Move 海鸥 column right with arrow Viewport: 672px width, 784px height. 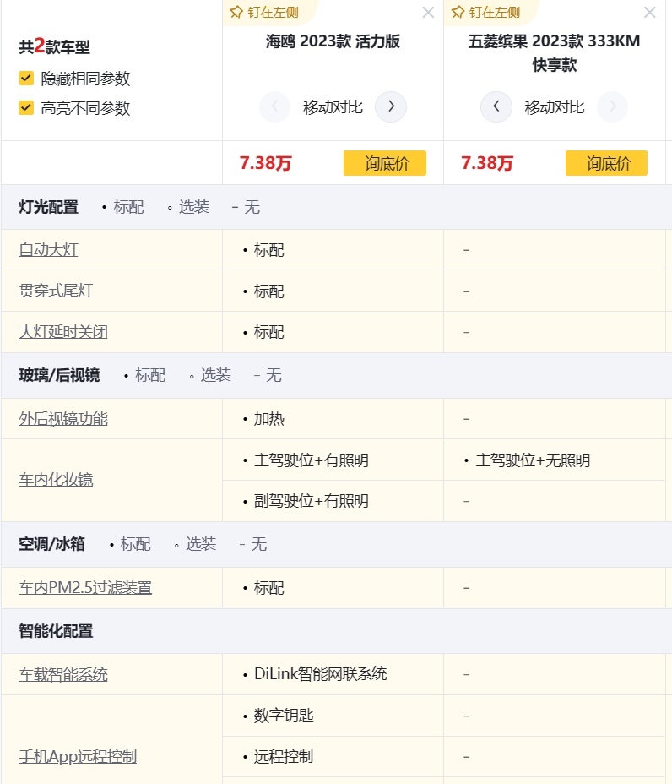click(391, 106)
